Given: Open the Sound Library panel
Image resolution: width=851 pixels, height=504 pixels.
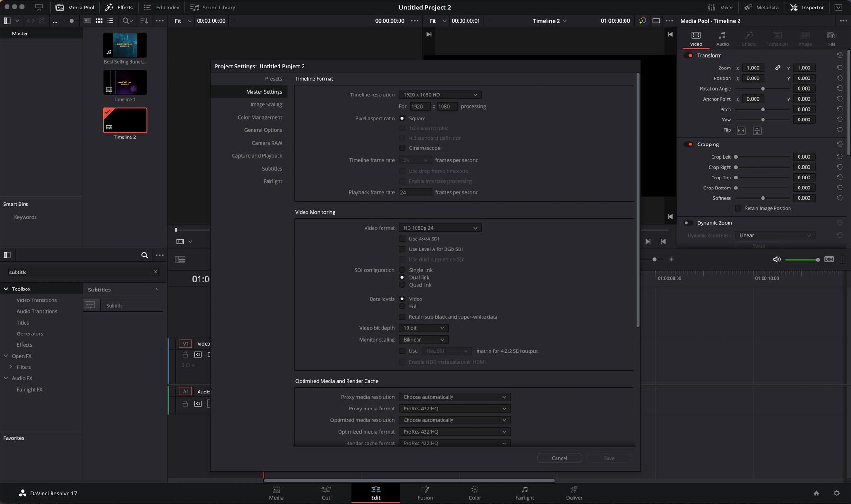Looking at the screenshot, I should coord(212,7).
